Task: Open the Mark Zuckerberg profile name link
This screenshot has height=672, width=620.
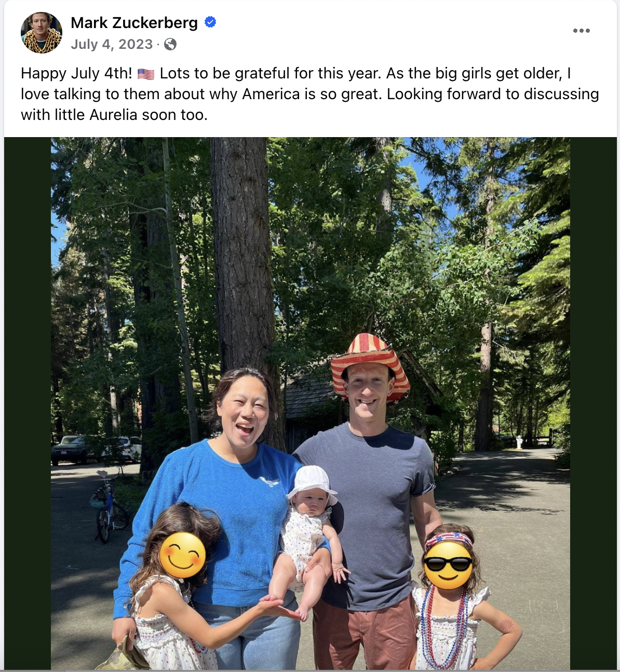Action: click(x=134, y=23)
